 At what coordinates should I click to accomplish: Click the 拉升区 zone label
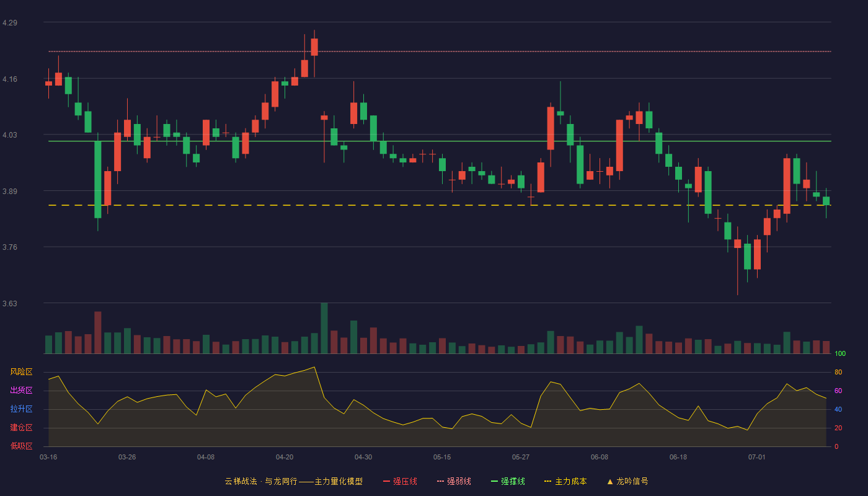click(21, 409)
